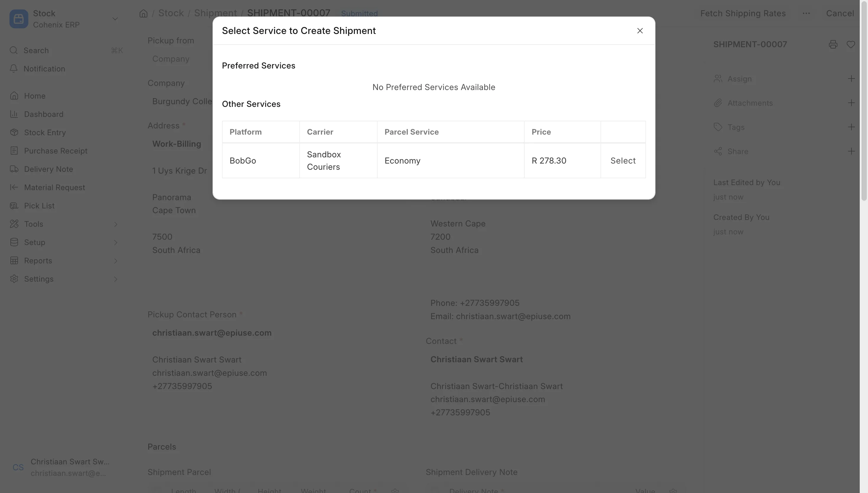The width and height of the screenshot is (868, 493).
Task: Share document with plus icon
Action: click(851, 151)
